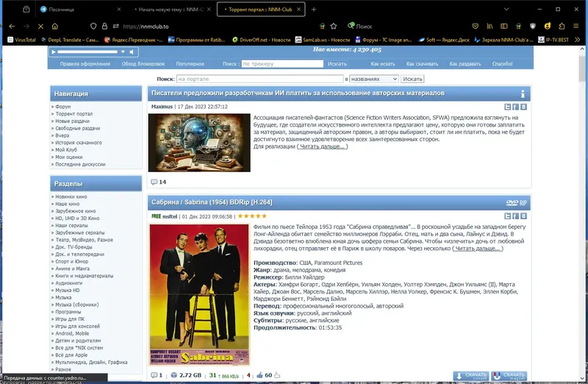Open 'Читать дальше' link in Sabrina description
Screen dimensions: 588x384
click(477, 249)
